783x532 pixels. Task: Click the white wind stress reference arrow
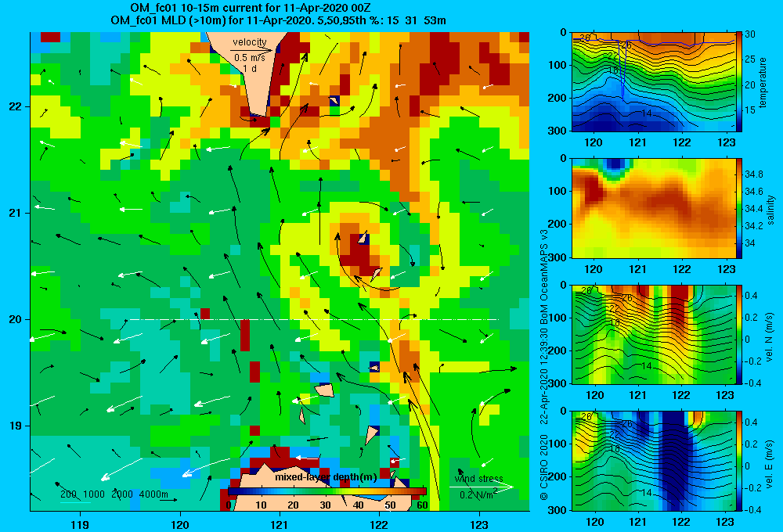click(x=481, y=487)
